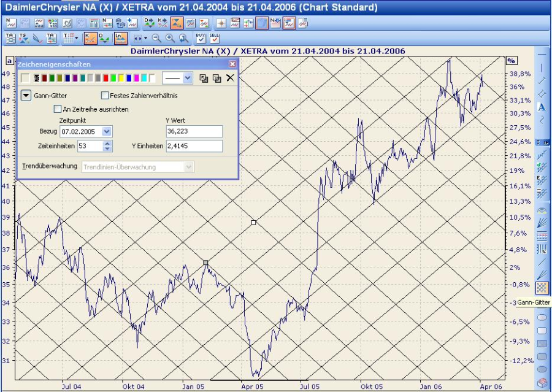Open the Bezug date dropdown
The width and height of the screenshot is (552, 392).
[107, 132]
